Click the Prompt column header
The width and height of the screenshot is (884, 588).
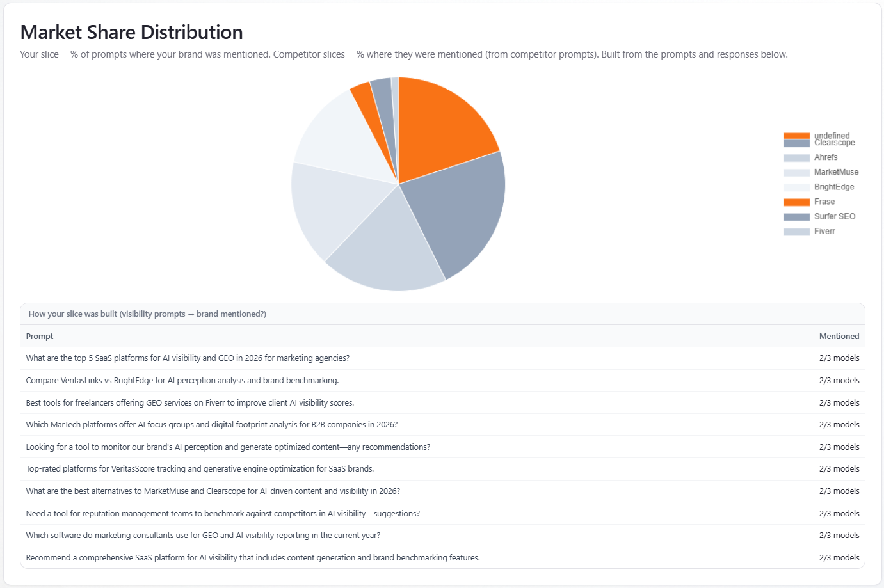point(40,337)
